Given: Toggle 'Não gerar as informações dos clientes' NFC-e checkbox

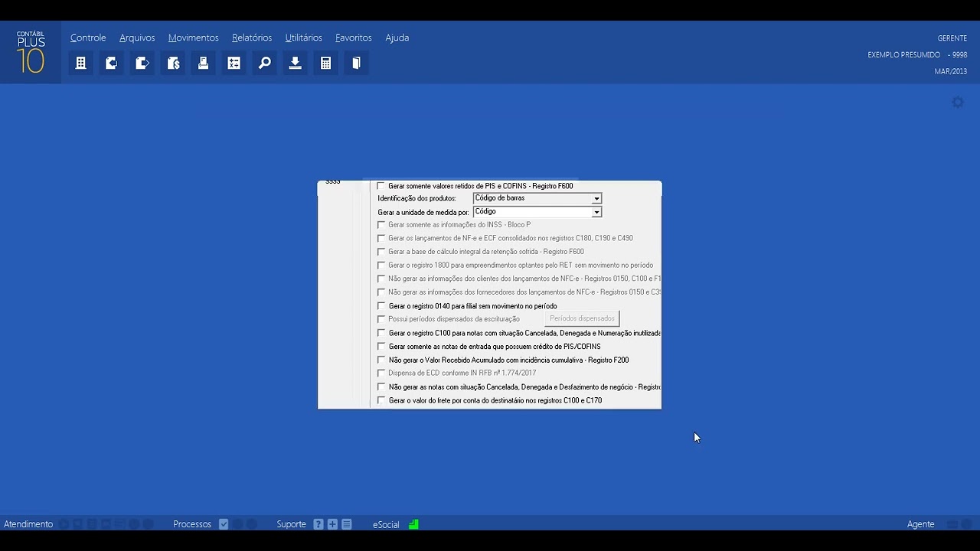Looking at the screenshot, I should pos(381,279).
